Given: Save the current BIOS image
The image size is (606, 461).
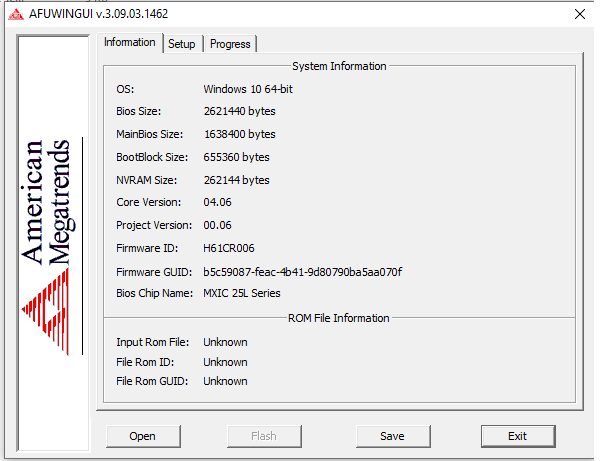Looking at the screenshot, I should pyautogui.click(x=393, y=436).
